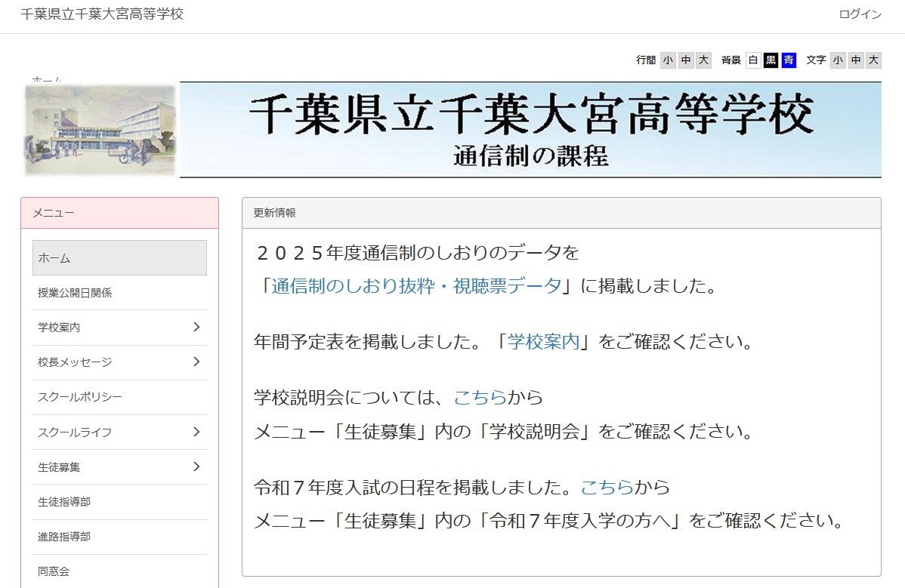Switch 背景 background to 白
The height and width of the screenshot is (588, 905).
click(752, 60)
